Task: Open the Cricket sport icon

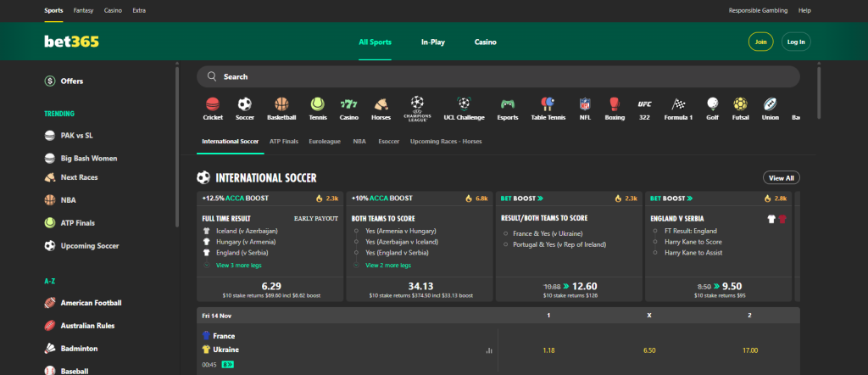Action: (x=213, y=104)
